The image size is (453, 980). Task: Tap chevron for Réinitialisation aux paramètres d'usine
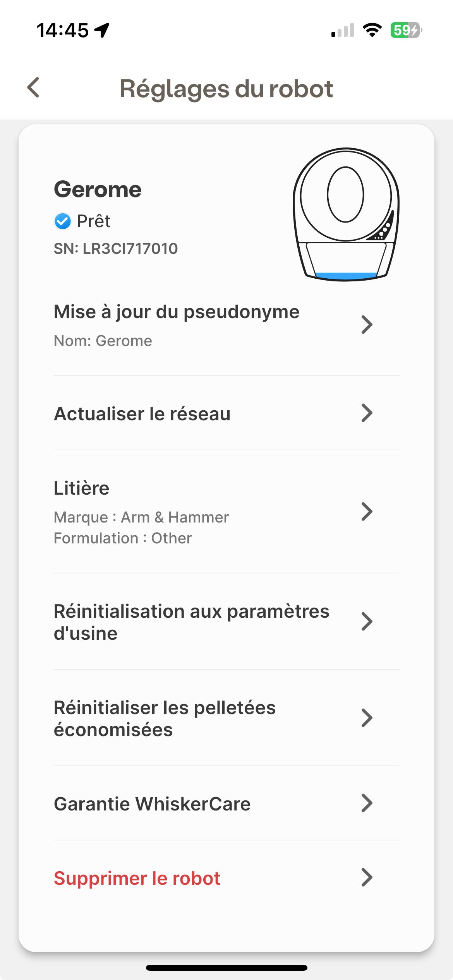tap(366, 622)
